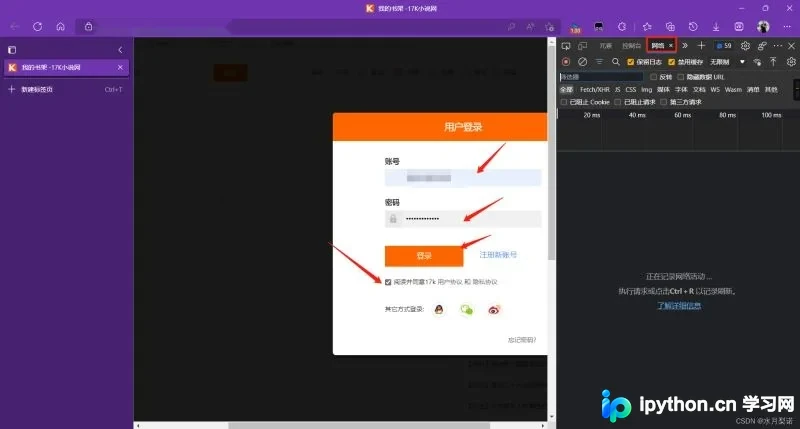The height and width of the screenshot is (429, 800).
Task: Activate the DevTools inspect element icon
Action: pyautogui.click(x=566, y=46)
